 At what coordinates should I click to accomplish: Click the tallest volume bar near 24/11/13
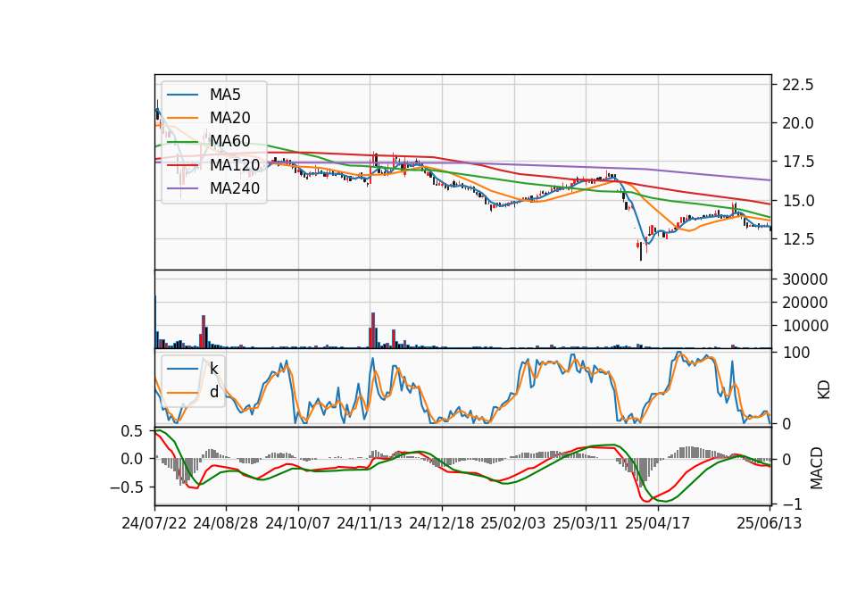(373, 330)
